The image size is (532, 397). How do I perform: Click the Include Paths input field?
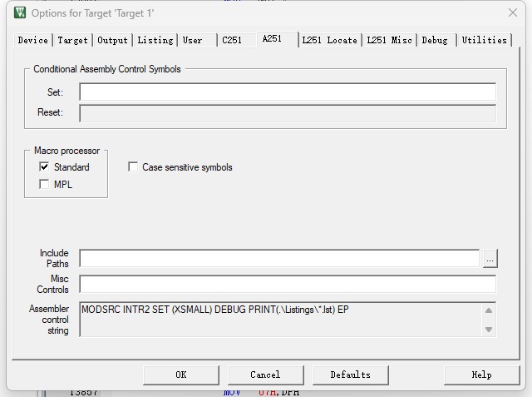tap(279, 258)
